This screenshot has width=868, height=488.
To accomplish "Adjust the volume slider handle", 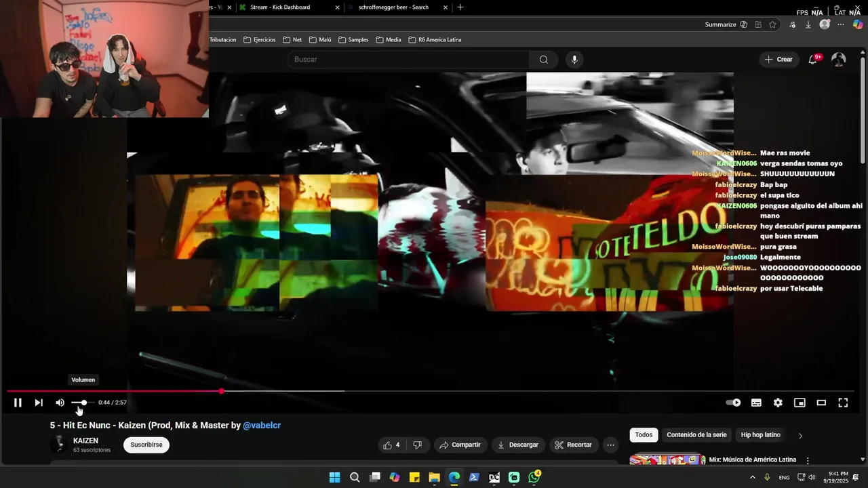I will (83, 403).
